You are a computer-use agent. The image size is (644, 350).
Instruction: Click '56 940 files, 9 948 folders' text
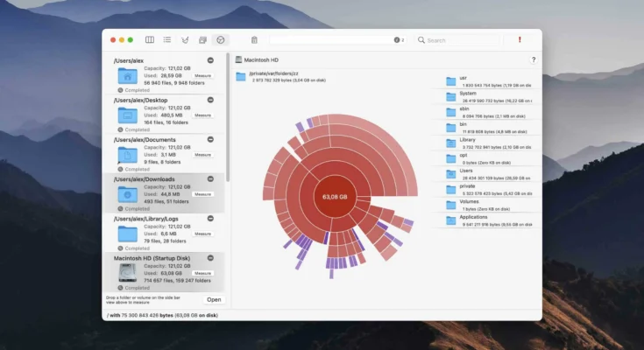click(174, 83)
